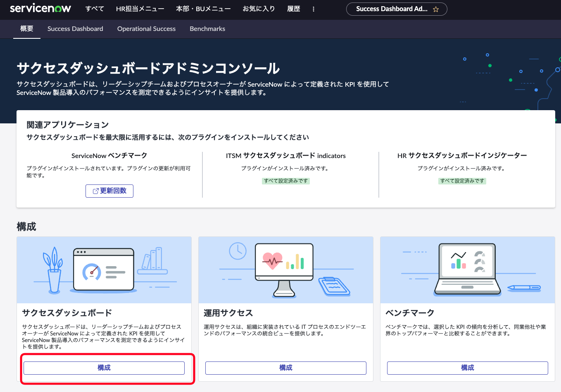The image size is (561, 392).
Task: Click the 運用サクセス 構成 button
Action: coord(286,368)
